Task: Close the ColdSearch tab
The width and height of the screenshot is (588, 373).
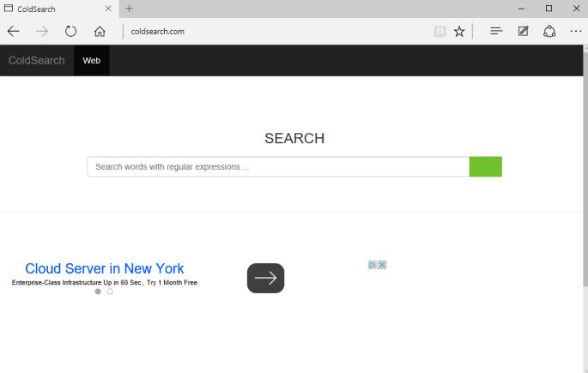Action: point(108,9)
